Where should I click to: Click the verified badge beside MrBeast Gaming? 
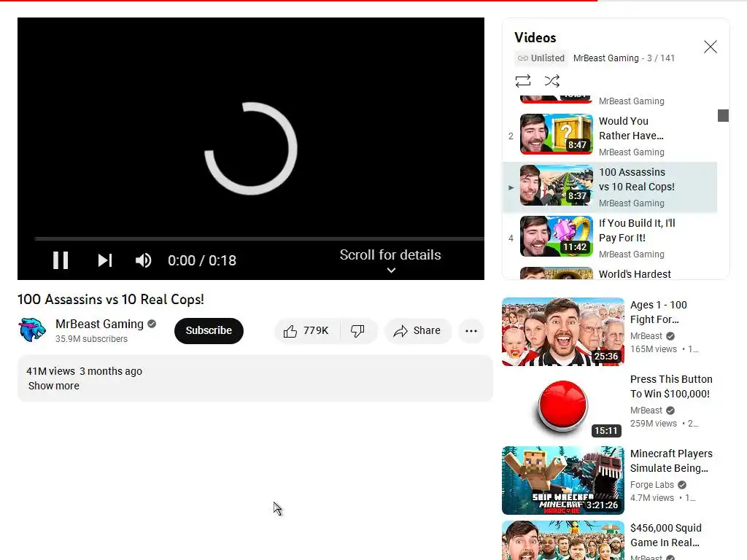[152, 324]
